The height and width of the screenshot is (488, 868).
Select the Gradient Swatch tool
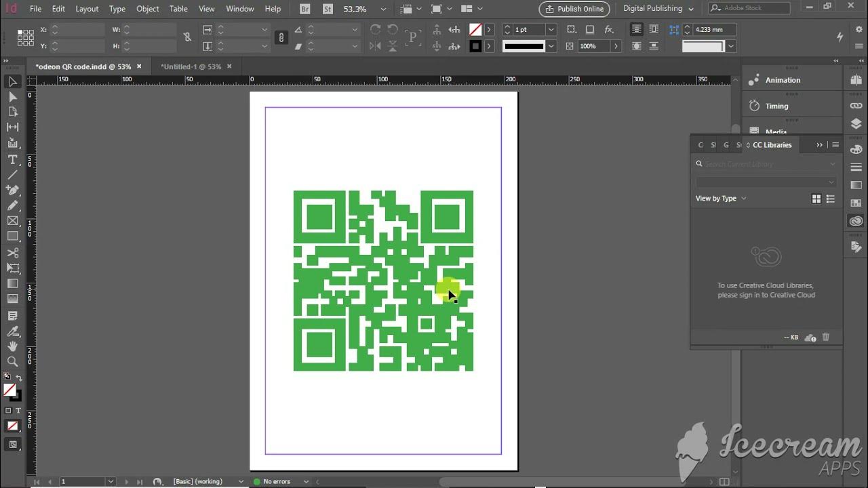[x=12, y=284]
